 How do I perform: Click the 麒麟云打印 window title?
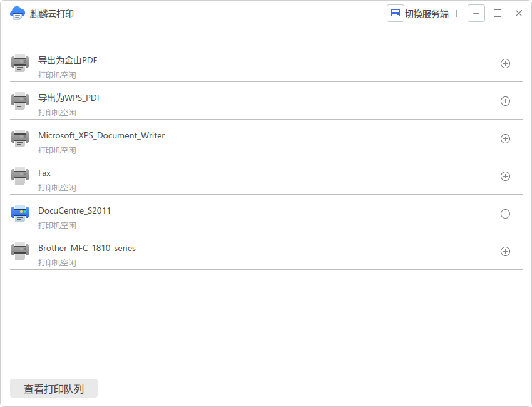pos(51,14)
